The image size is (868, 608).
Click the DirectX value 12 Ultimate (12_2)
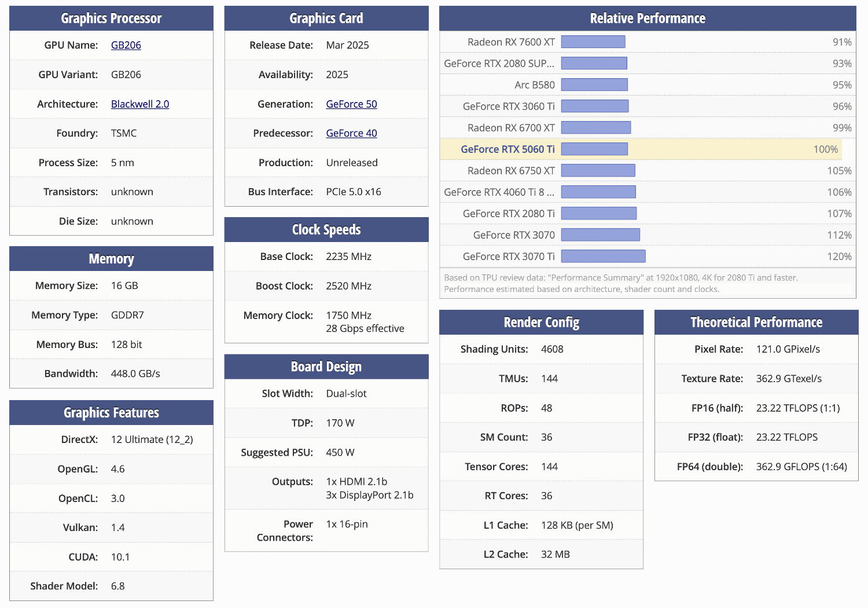point(152,439)
